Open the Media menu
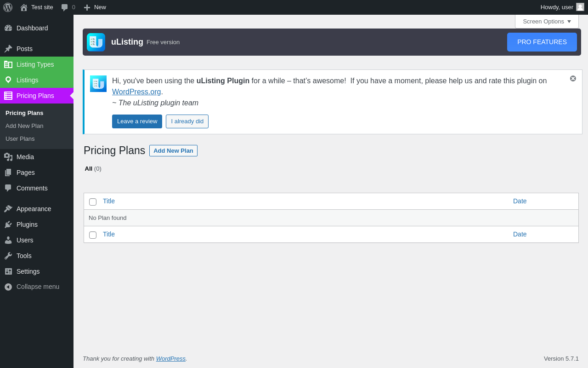This screenshot has height=368, width=588. (x=37, y=157)
